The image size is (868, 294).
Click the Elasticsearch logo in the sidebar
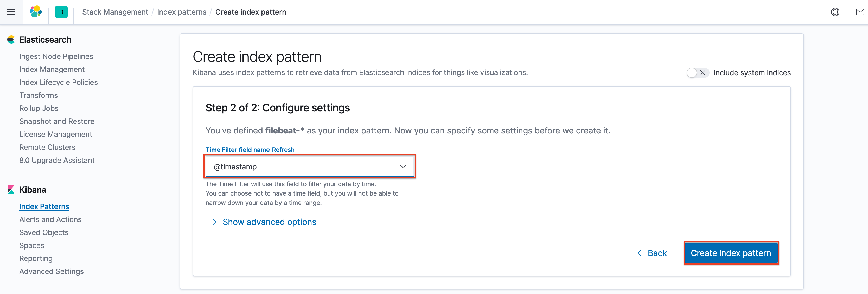point(11,39)
